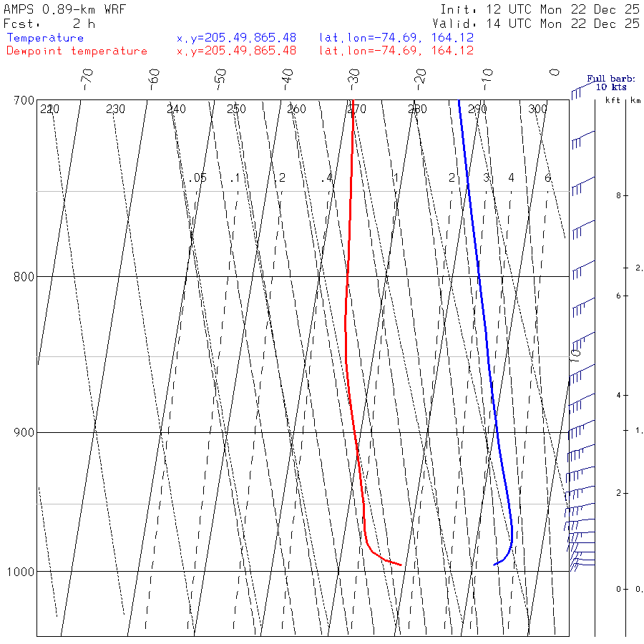Click the -10 temperature axis label
Image resolution: width=644 pixels, height=644 pixels.
pyautogui.click(x=487, y=79)
